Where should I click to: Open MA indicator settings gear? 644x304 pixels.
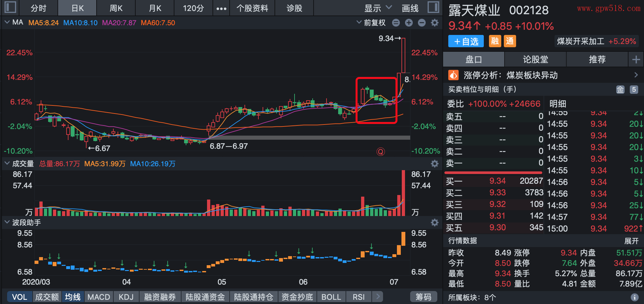pos(435,23)
